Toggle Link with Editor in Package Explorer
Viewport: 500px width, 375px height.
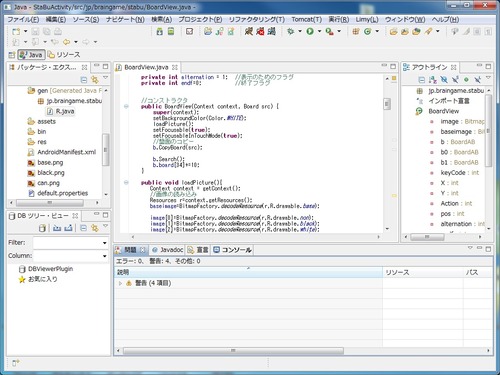(95, 80)
